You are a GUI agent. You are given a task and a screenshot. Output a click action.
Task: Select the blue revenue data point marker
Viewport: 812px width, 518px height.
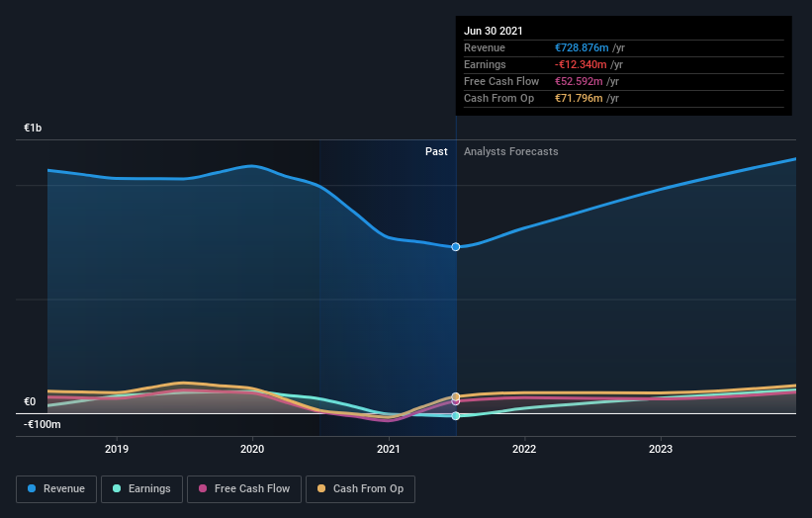(x=456, y=247)
